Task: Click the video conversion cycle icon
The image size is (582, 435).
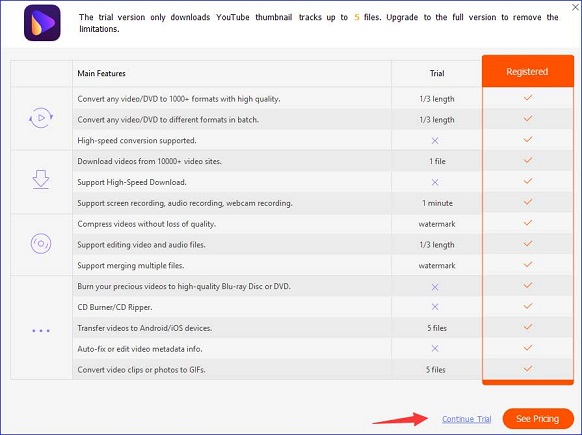Action: click(41, 118)
